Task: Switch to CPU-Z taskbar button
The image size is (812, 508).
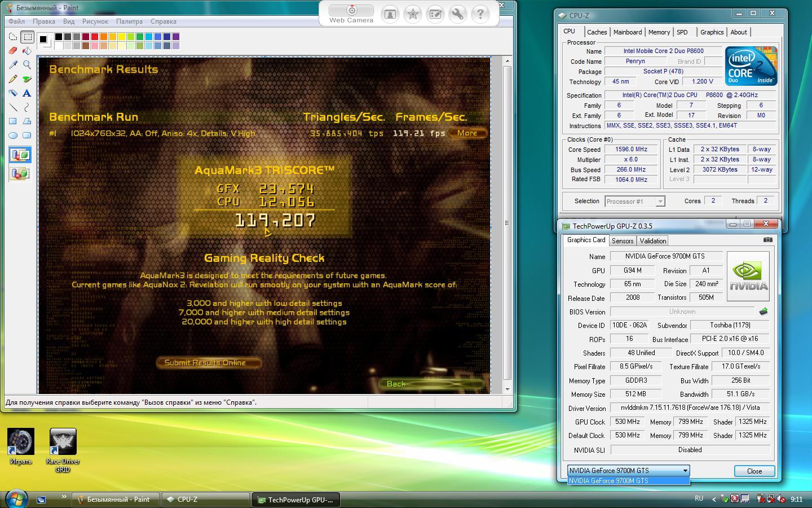Action: (206, 500)
